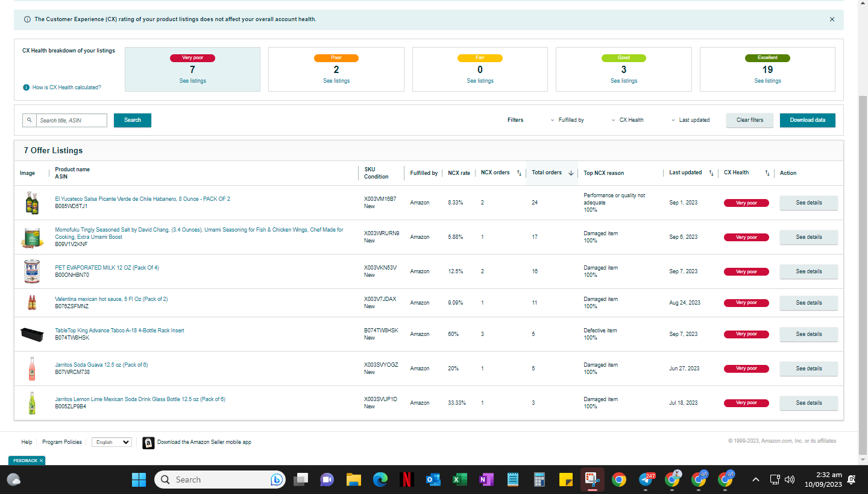Click the Jarritos Lemon Lime bottle thumbnail
The width and height of the screenshot is (868, 494).
[31, 403]
